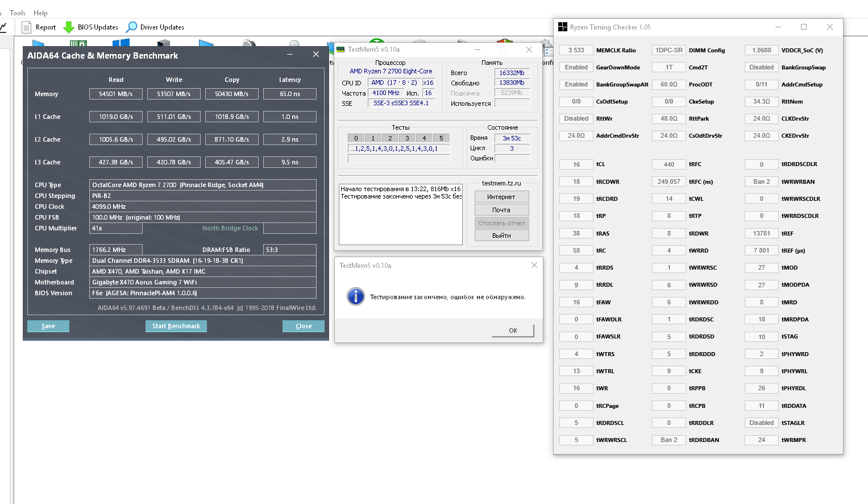Click the L1 Cache Read value 1019.0 GB/s
This screenshot has height=504, width=868.
pos(116,117)
